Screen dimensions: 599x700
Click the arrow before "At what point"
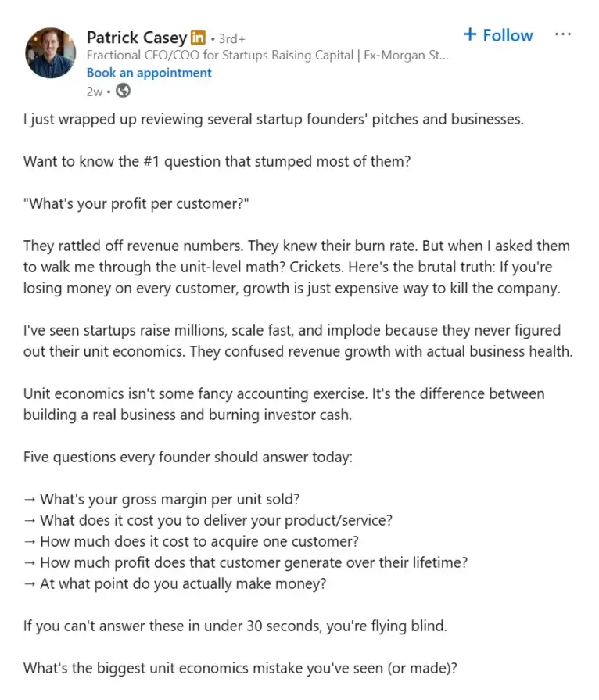[x=30, y=583]
